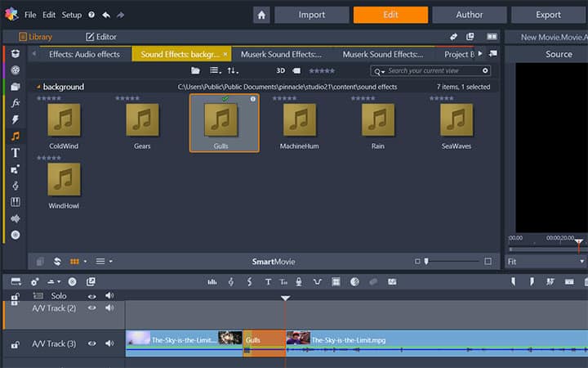588x368 pixels.
Task: Select the Rain sound effect
Action: [x=377, y=123]
